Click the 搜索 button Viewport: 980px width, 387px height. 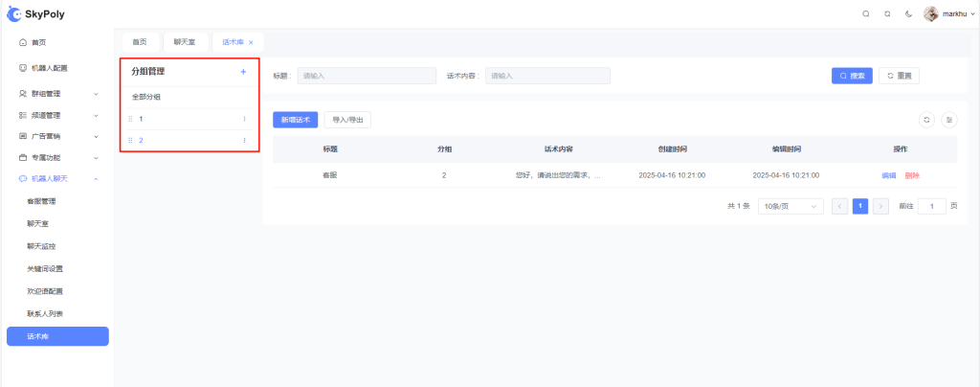(x=852, y=76)
